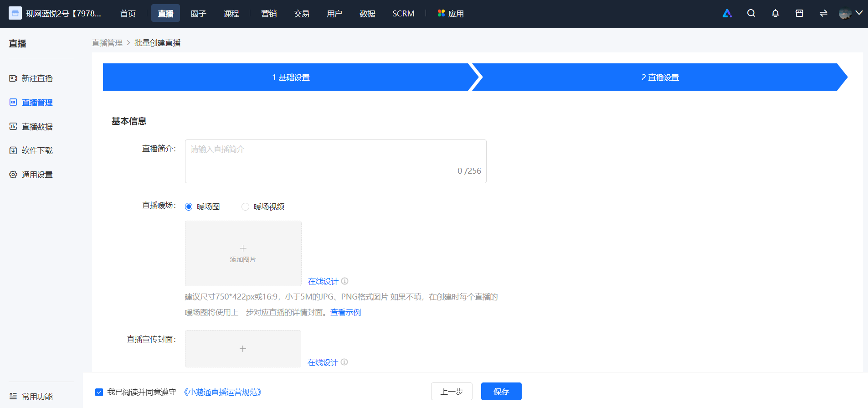Click the 直播简介 text area

(x=336, y=161)
